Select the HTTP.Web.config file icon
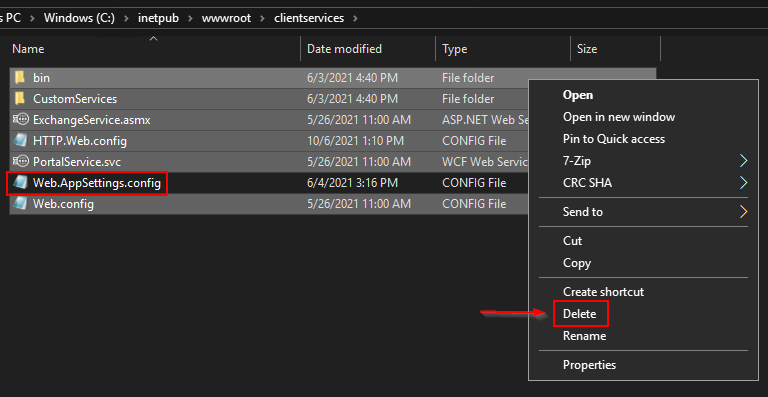This screenshot has width=768, height=397. (21, 140)
